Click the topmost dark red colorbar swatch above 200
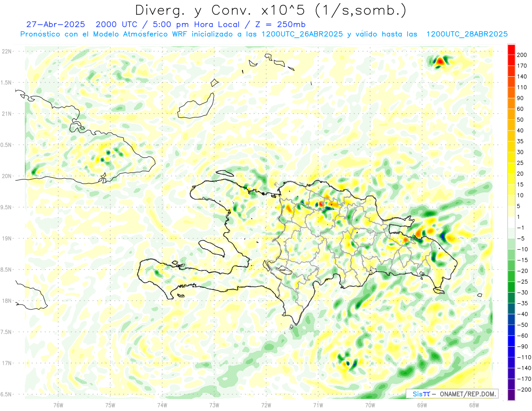532x411 pixels. [511, 50]
